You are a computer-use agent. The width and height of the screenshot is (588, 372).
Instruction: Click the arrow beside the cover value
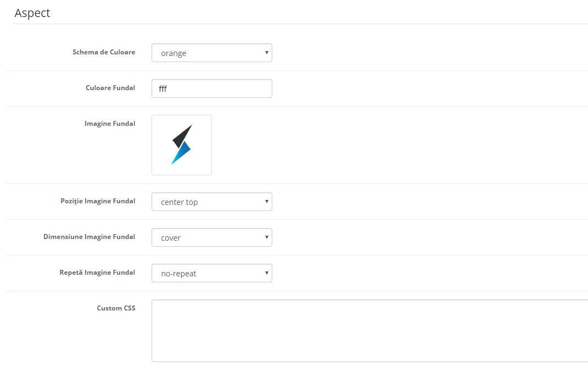[x=266, y=238]
